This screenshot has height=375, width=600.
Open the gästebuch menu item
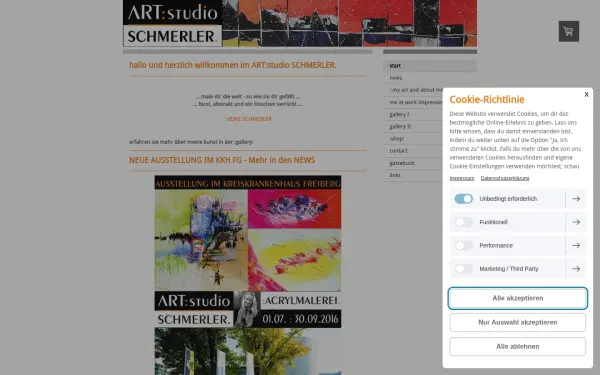413,163
